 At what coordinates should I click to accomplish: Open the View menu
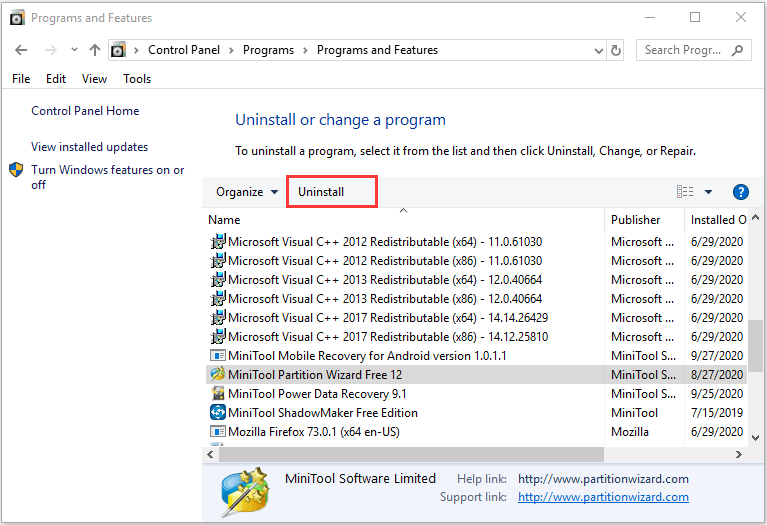click(x=94, y=79)
